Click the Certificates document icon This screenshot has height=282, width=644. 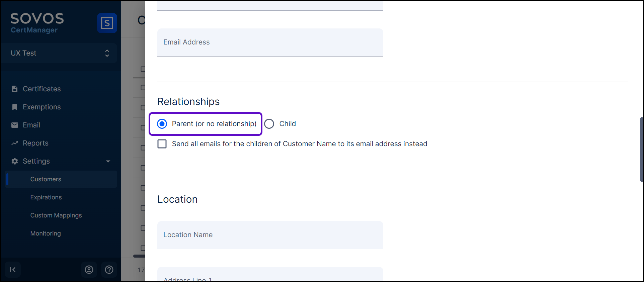(x=15, y=89)
